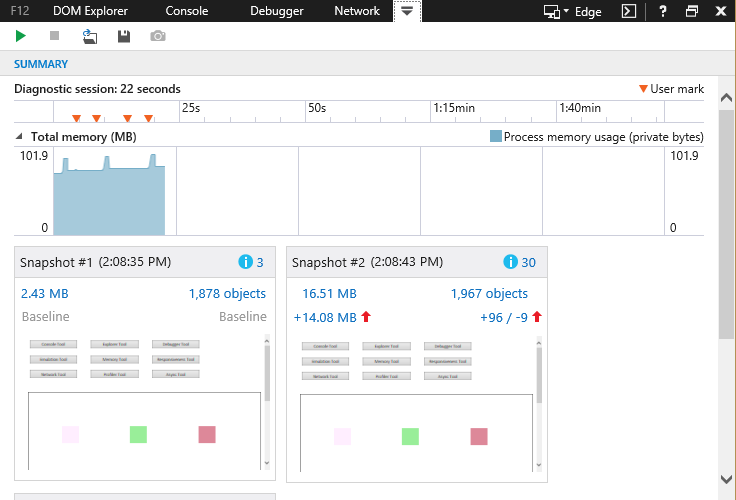Image resolution: width=736 pixels, height=500 pixels.
Task: Open the Edge document mode emulation dropdown
Action: 573,11
